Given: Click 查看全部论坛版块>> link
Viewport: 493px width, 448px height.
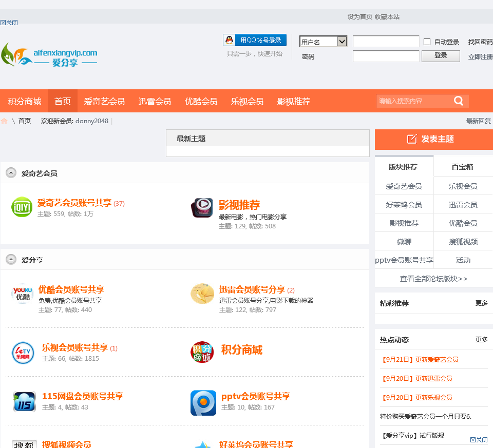Looking at the screenshot, I should pos(433,279).
